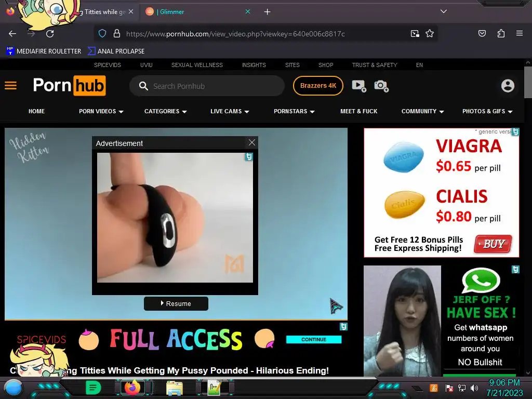Viewport: 532px width, 399px height.
Task: Open the Action Center flag tray icon
Action: pos(449,388)
